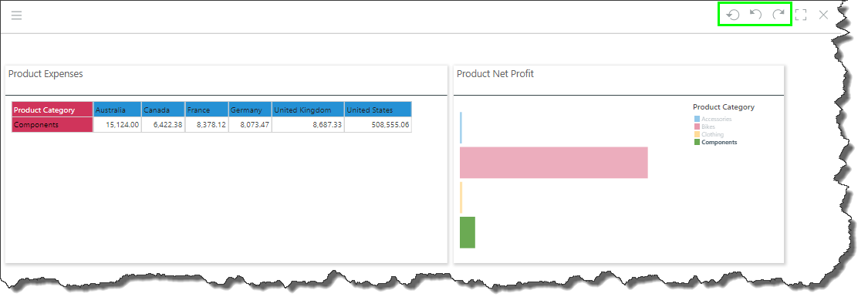The height and width of the screenshot is (307, 868).
Task: Select the United States column header
Action: [378, 110]
